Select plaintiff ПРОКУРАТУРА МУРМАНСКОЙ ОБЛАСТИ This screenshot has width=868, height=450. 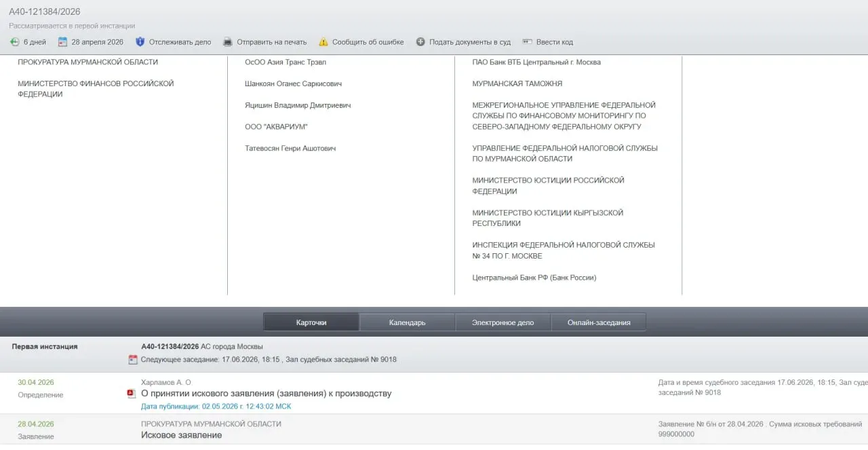[87, 62]
